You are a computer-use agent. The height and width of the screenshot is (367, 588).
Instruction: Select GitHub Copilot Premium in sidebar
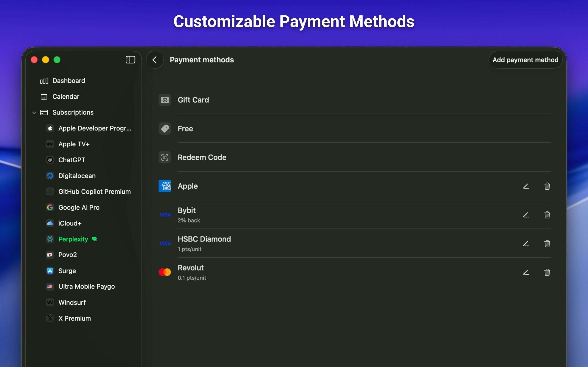(x=94, y=192)
